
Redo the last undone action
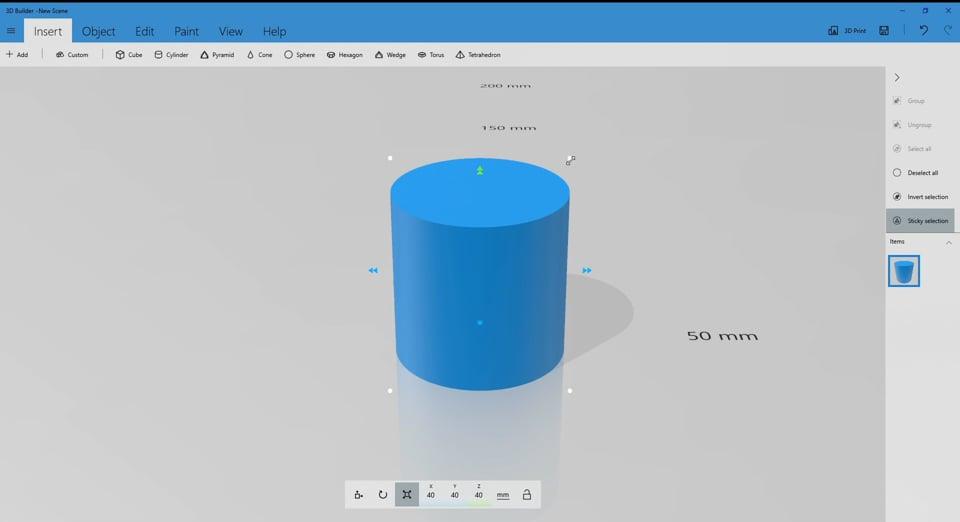click(948, 30)
